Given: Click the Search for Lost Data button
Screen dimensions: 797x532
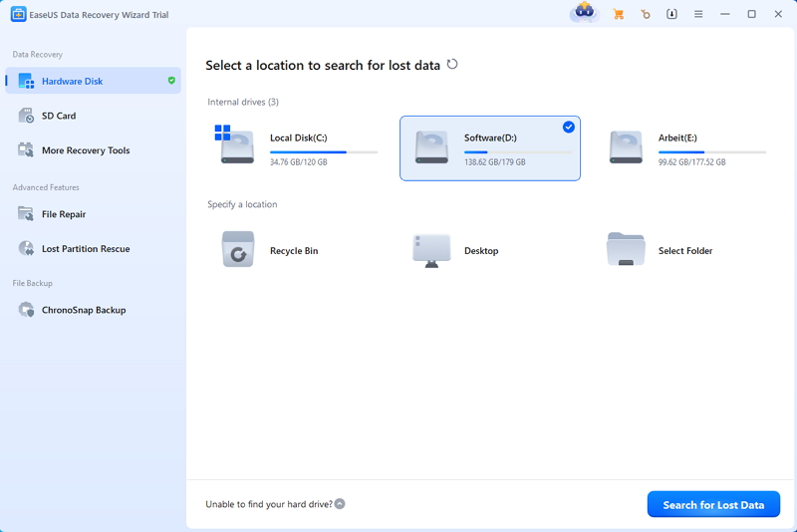Looking at the screenshot, I should coord(713,504).
